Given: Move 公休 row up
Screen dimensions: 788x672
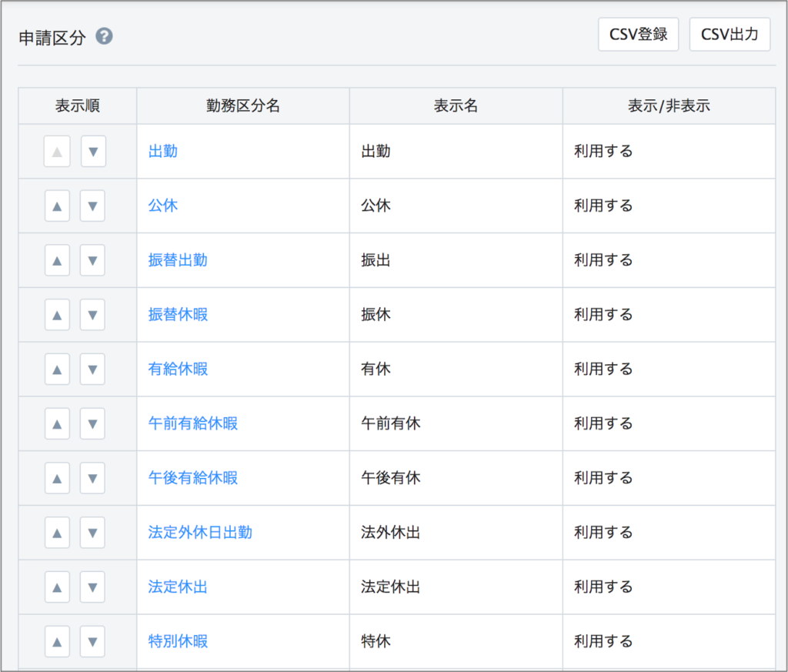Looking at the screenshot, I should [57, 206].
